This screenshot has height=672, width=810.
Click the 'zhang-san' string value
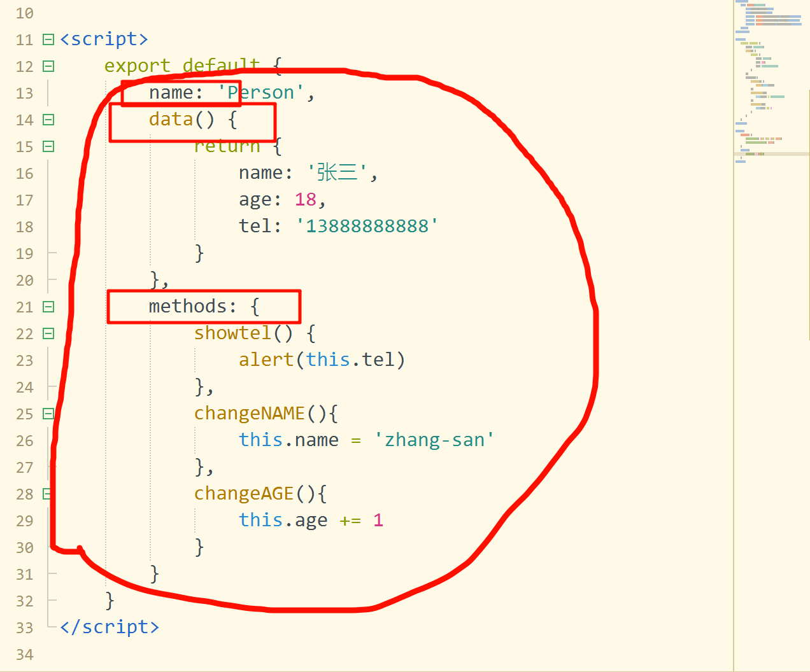(434, 440)
